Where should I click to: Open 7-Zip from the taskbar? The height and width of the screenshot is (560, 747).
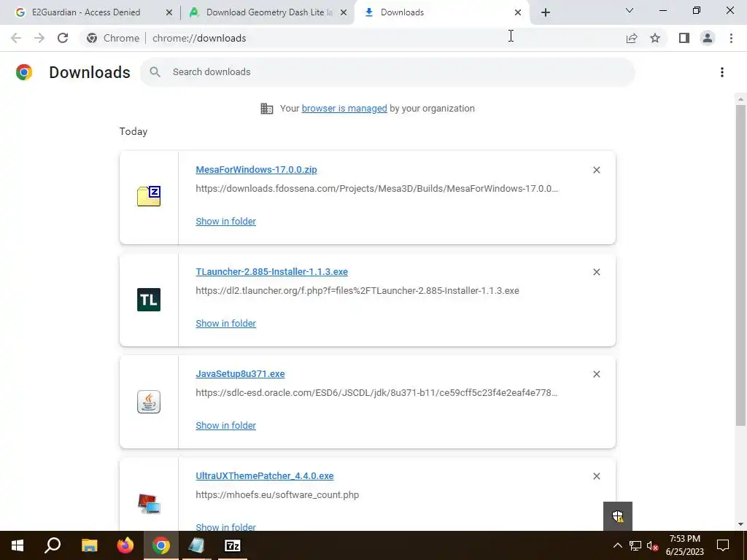[x=233, y=545]
